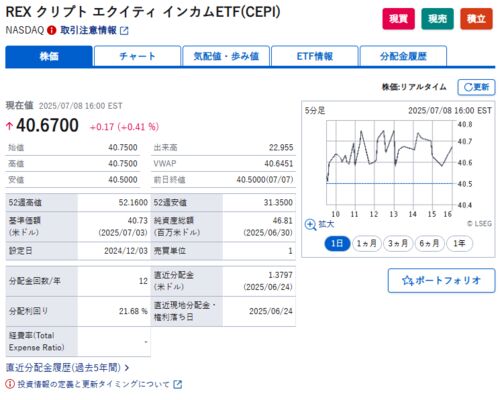Click the refresh icon in 更新 button
The height and width of the screenshot is (400, 500).
coord(468,87)
